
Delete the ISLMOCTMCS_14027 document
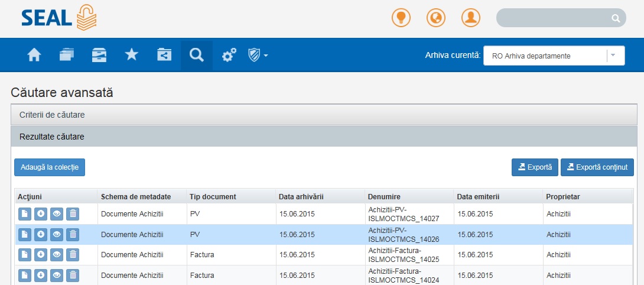pyautogui.click(x=73, y=214)
